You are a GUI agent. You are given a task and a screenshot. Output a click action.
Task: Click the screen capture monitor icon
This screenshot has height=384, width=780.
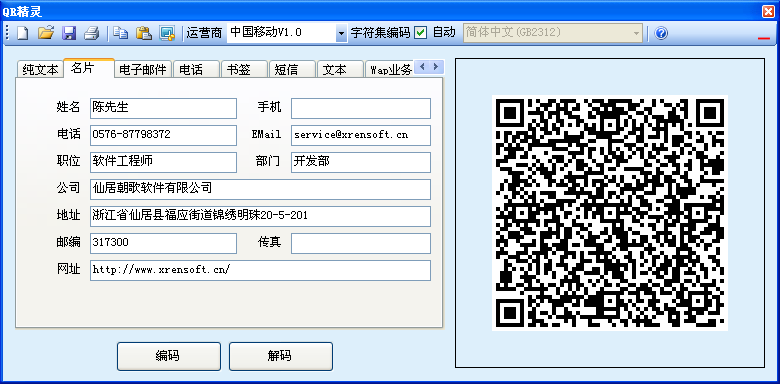click(x=167, y=33)
